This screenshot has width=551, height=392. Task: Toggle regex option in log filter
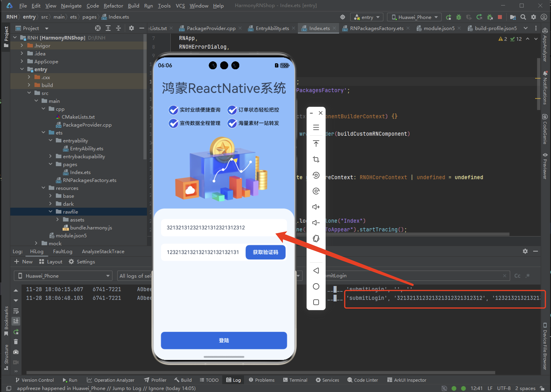pos(528,276)
